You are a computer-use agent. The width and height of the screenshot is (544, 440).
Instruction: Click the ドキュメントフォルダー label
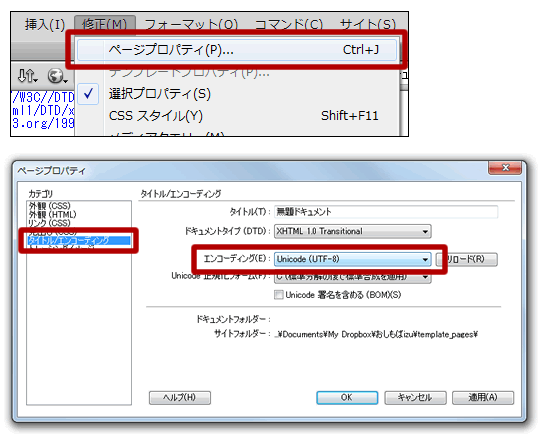233,319
